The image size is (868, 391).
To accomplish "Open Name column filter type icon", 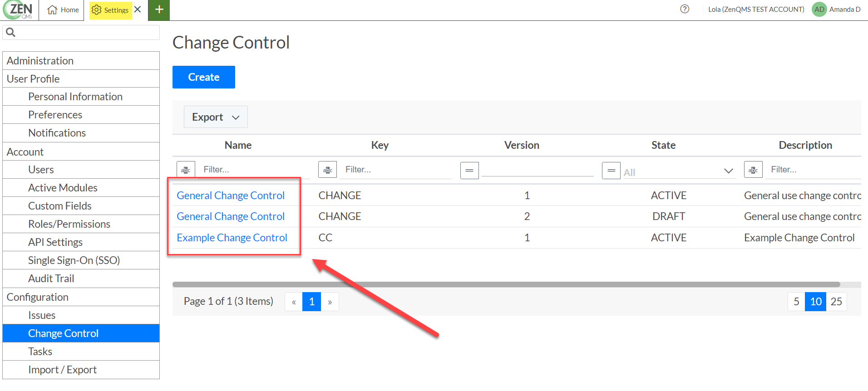I will [x=186, y=170].
